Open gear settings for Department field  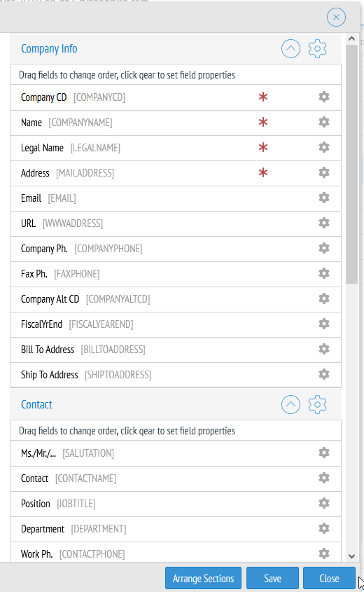click(324, 528)
